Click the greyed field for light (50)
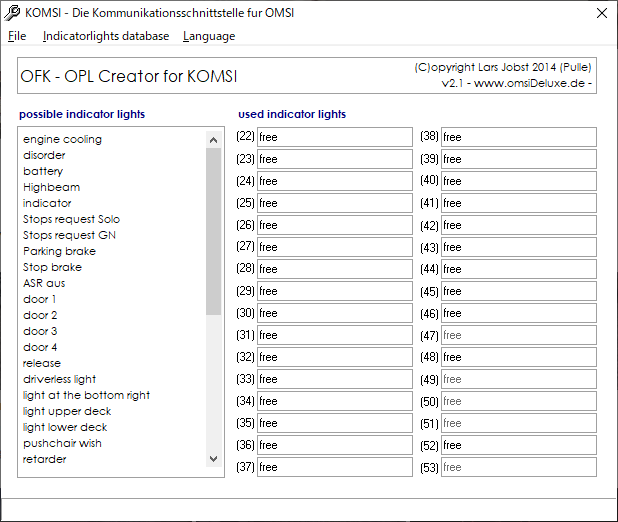This screenshot has height=522, width=618. (519, 401)
